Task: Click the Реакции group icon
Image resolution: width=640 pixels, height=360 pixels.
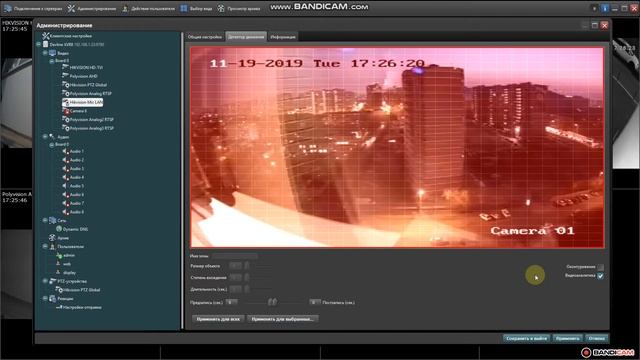Action: pos(52,299)
